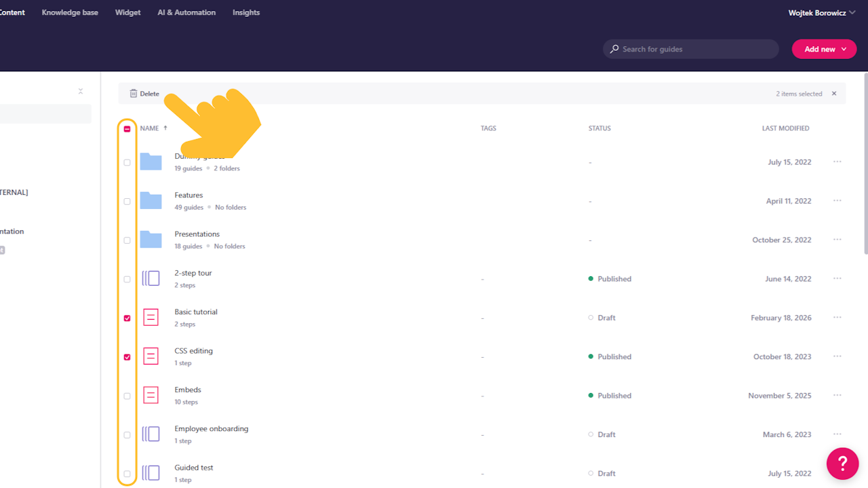Click the Search for guides field
868x488 pixels.
(x=690, y=49)
